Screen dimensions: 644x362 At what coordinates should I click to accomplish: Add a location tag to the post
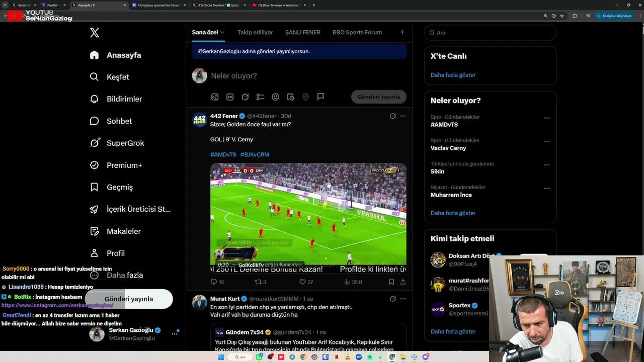coord(305,97)
